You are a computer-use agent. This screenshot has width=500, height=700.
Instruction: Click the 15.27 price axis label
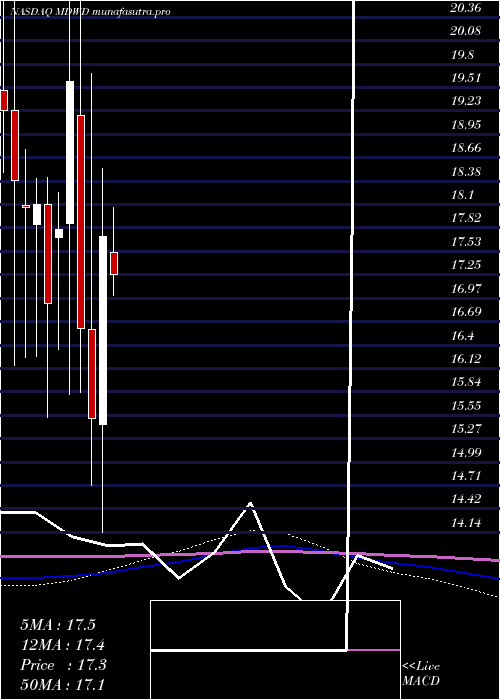(x=466, y=429)
